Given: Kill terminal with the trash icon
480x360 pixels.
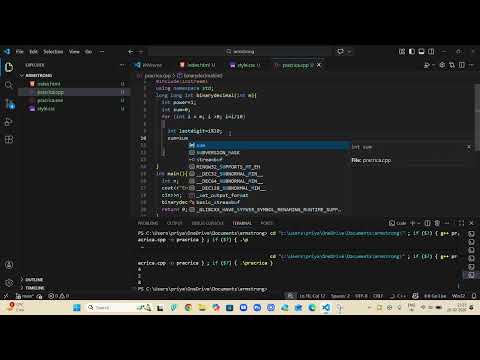Looking at the screenshot, I should pyautogui.click(x=437, y=223).
